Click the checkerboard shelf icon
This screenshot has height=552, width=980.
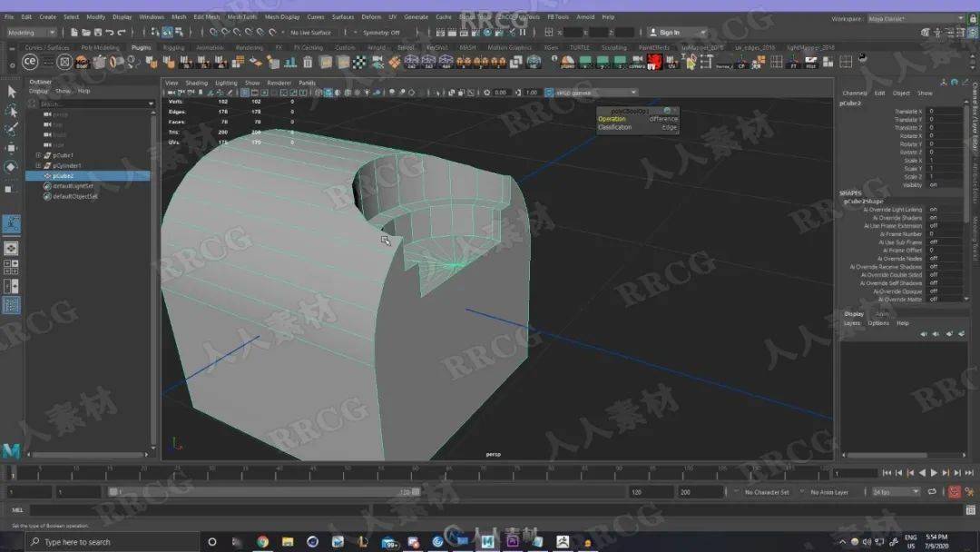point(359,62)
